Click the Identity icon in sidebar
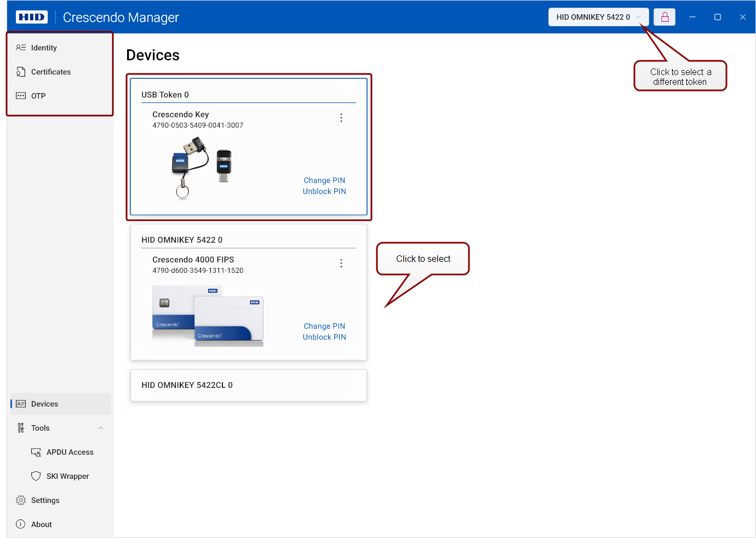Image resolution: width=756 pixels, height=538 pixels. coord(21,48)
